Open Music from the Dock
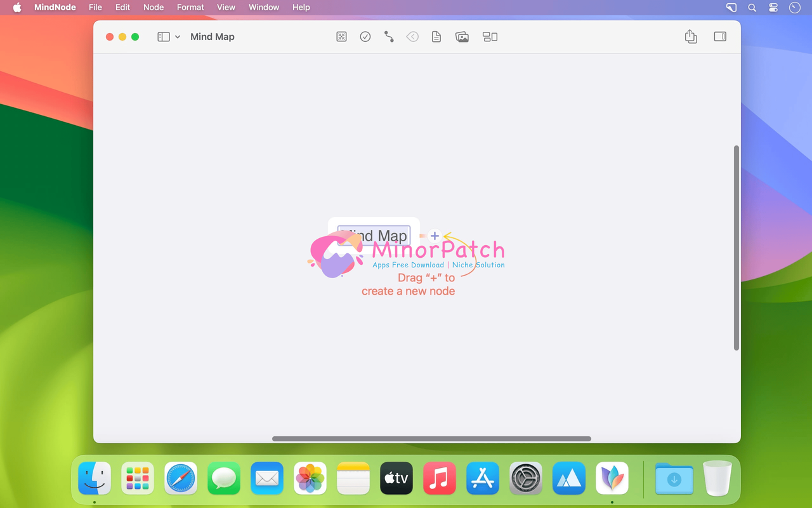 pyautogui.click(x=440, y=478)
